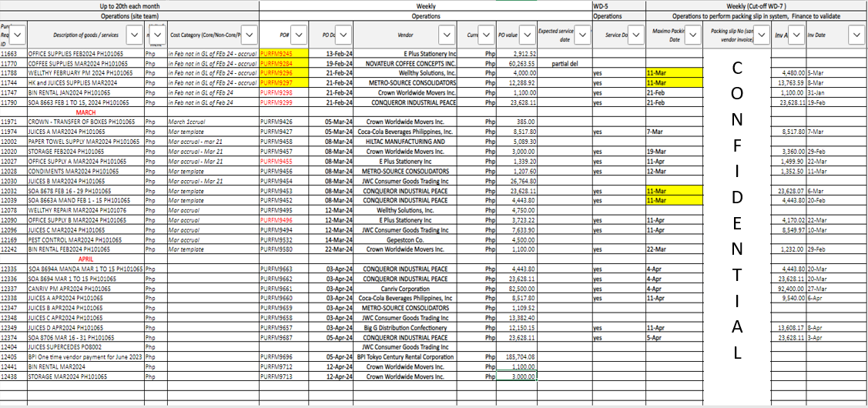Viewport: 868px width, 408px height.
Task: Click requisition ID 12438
Action: [13, 376]
